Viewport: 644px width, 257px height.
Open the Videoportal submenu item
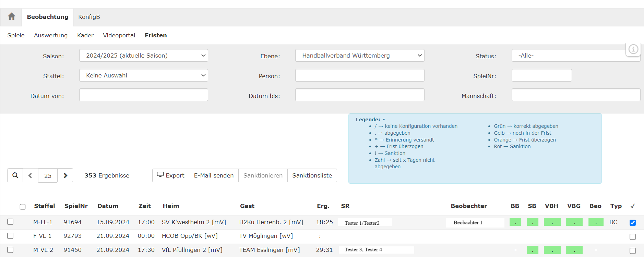(119, 35)
